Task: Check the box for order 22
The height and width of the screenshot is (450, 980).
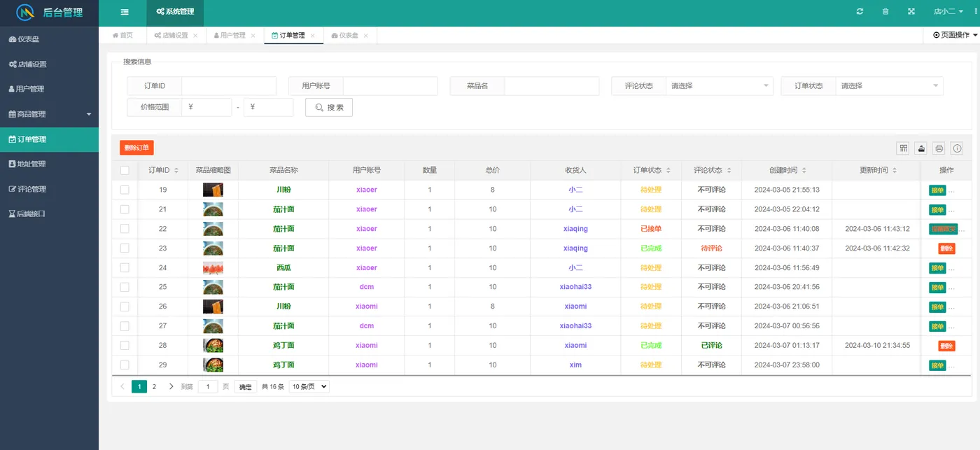Action: pyautogui.click(x=125, y=229)
